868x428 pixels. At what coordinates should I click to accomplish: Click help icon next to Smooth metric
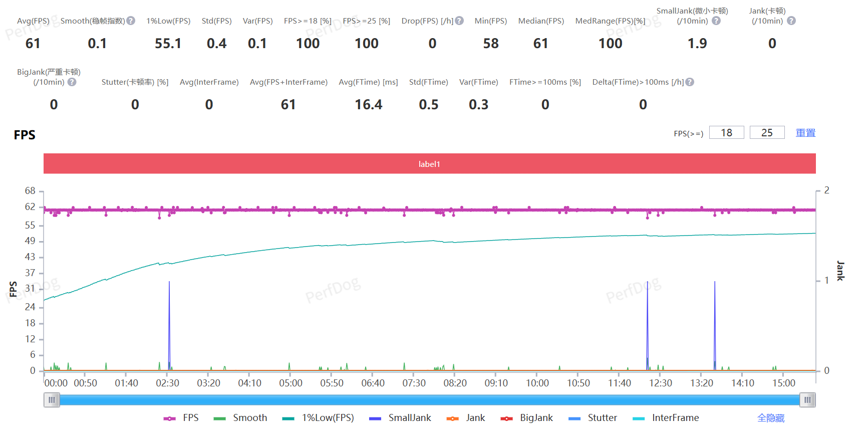click(131, 21)
